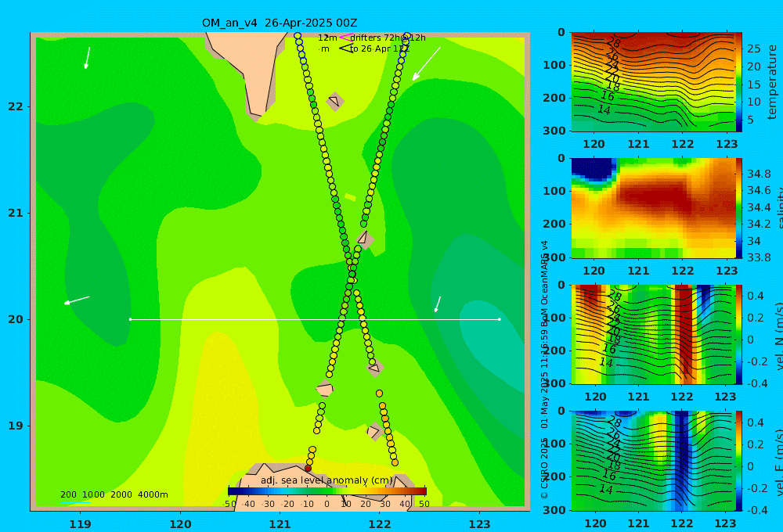783x532 pixels.
Task: Click the '19' latitude tick on main map
Action: (16, 426)
